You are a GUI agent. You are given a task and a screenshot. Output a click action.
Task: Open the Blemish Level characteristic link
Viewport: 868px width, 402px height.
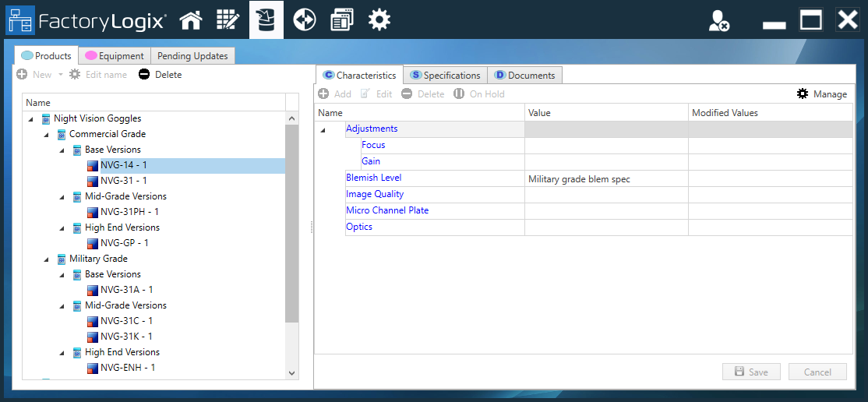[x=374, y=178]
